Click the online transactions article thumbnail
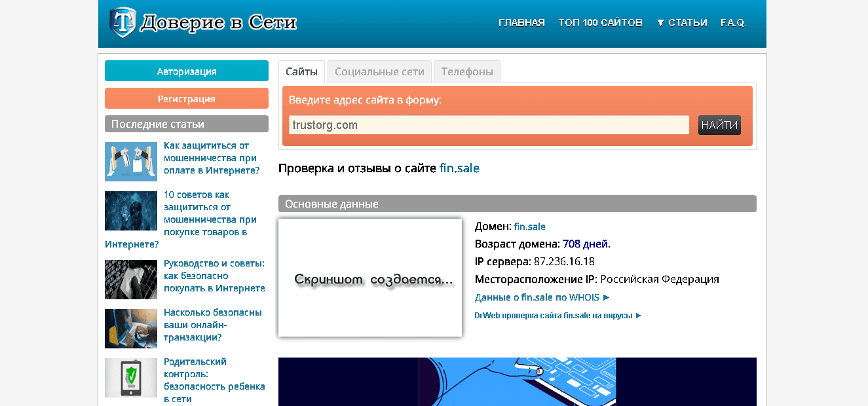This screenshot has width=868, height=406. pos(131,329)
